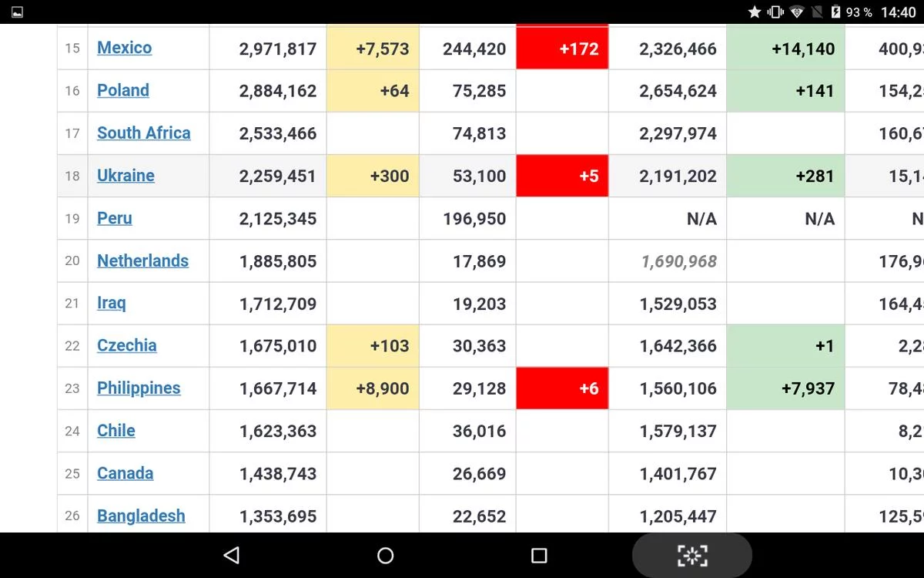This screenshot has width=924, height=578.
Task: Tap the Wi-Fi icon in status bar
Action: [x=797, y=12]
